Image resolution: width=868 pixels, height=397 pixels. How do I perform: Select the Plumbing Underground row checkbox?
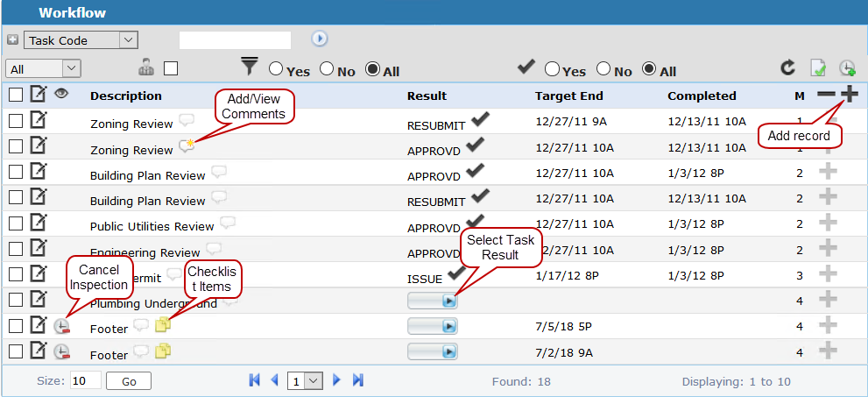[16, 300]
